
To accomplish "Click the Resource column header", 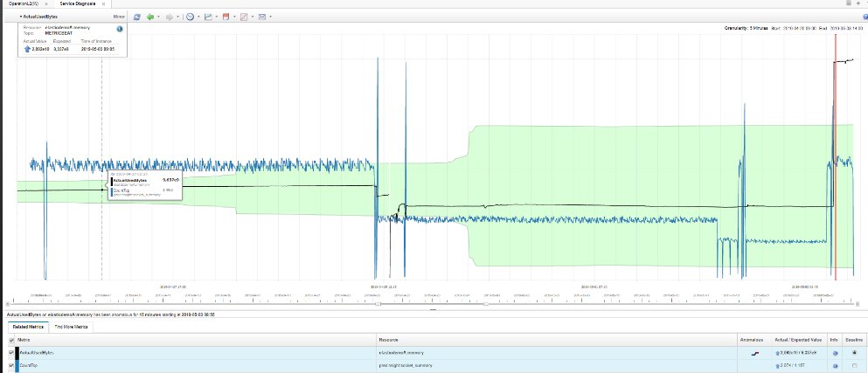I will [x=390, y=339].
